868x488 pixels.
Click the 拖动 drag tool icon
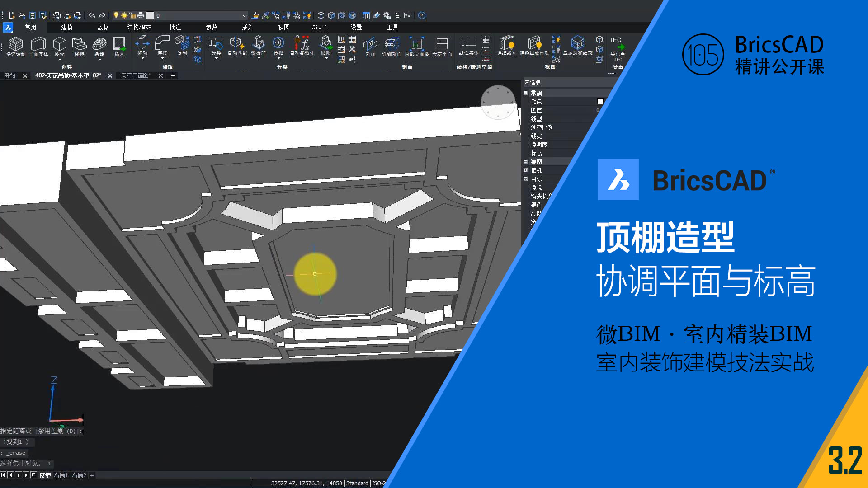[142, 43]
